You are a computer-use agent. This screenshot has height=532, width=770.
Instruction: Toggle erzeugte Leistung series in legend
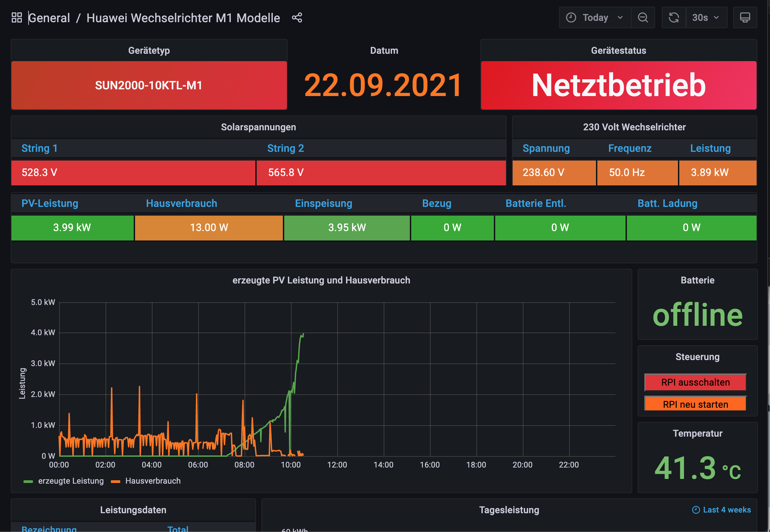[x=71, y=481]
